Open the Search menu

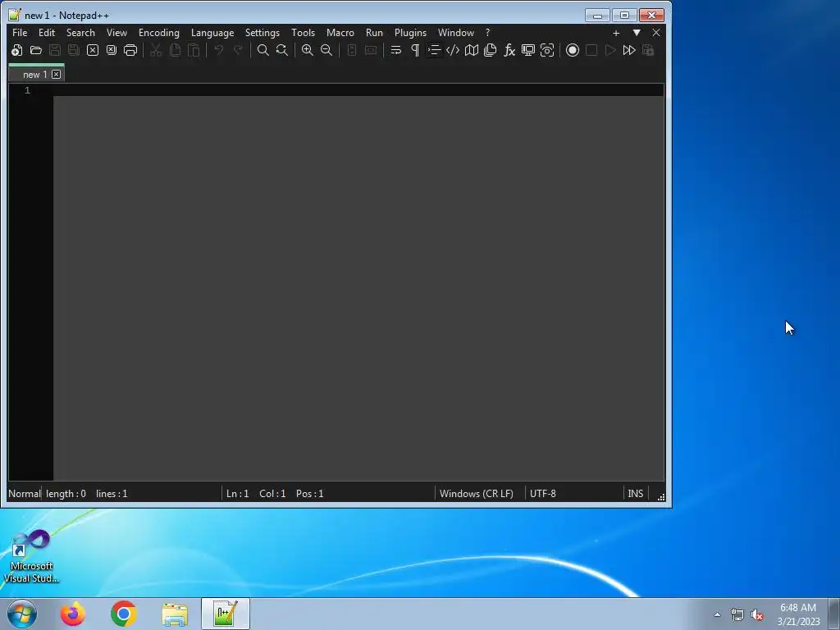[80, 33]
